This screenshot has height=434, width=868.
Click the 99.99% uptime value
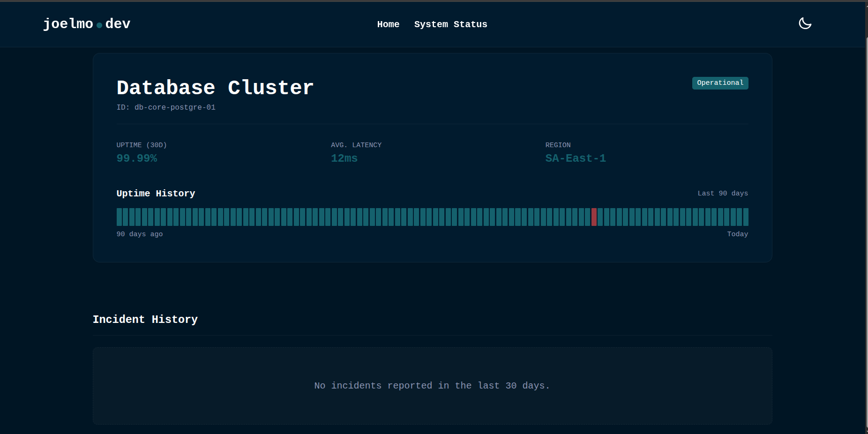point(137,158)
